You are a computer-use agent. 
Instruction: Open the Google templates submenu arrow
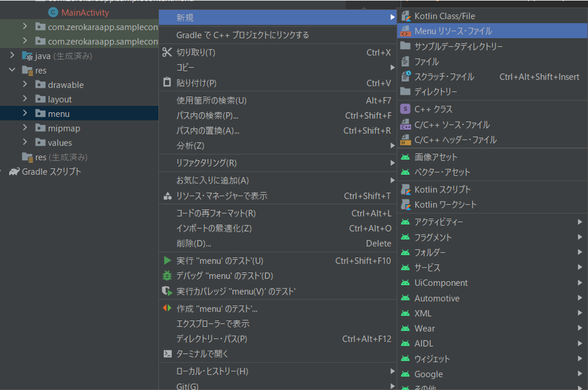pyautogui.click(x=579, y=374)
